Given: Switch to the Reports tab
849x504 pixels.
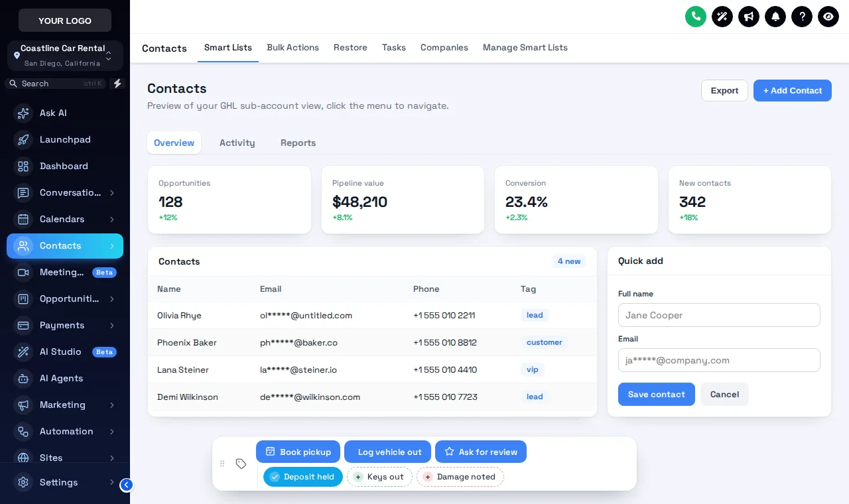Looking at the screenshot, I should click(x=298, y=143).
